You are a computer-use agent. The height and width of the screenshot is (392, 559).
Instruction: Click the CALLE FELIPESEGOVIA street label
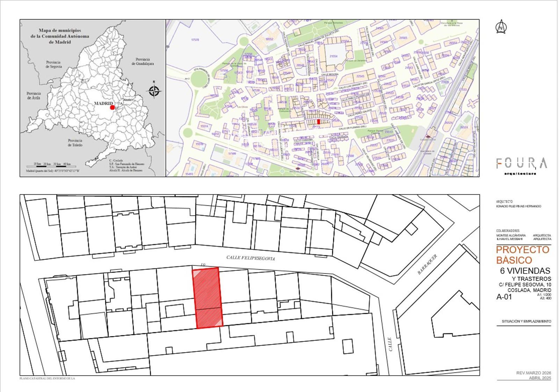[x=251, y=258]
